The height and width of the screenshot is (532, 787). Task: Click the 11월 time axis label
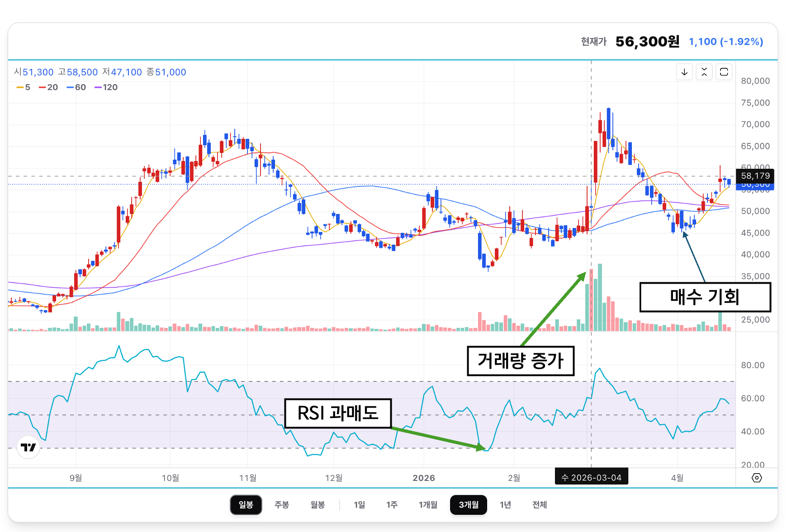point(248,478)
